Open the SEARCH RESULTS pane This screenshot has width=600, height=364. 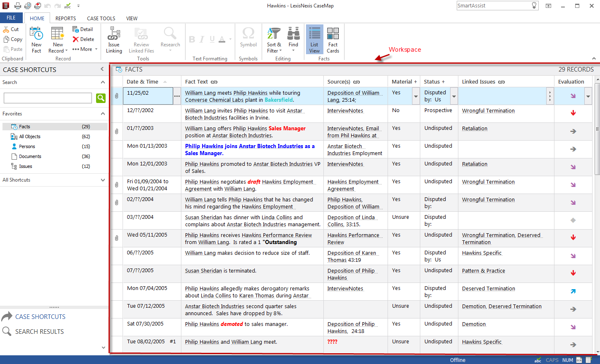point(39,332)
